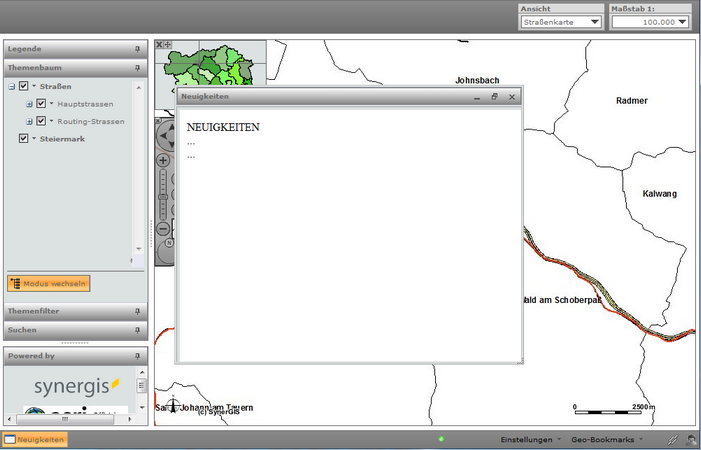Expand the Suchen panel header
Screen dimensions: 701x450
76,330
